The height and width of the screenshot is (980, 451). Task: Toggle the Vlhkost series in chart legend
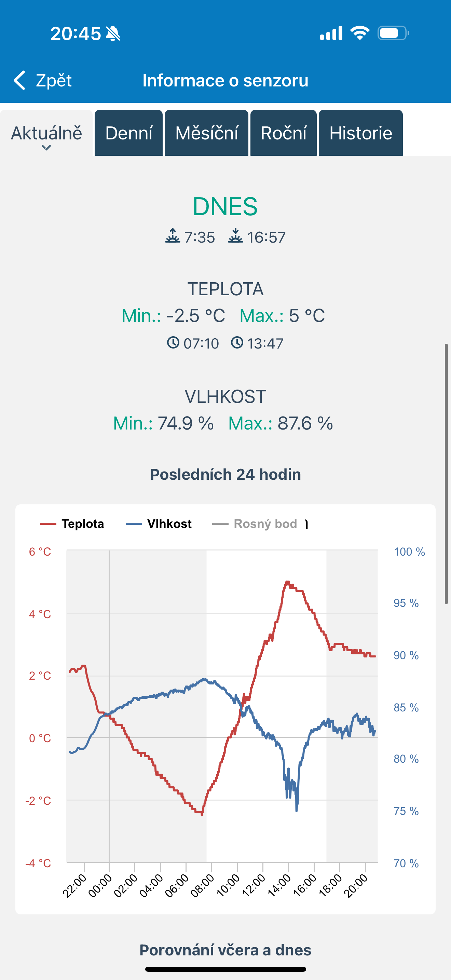point(159,524)
